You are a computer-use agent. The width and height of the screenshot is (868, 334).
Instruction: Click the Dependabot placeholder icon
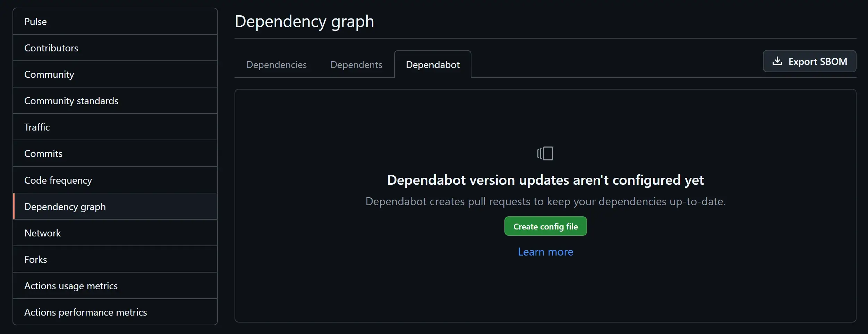(x=545, y=153)
